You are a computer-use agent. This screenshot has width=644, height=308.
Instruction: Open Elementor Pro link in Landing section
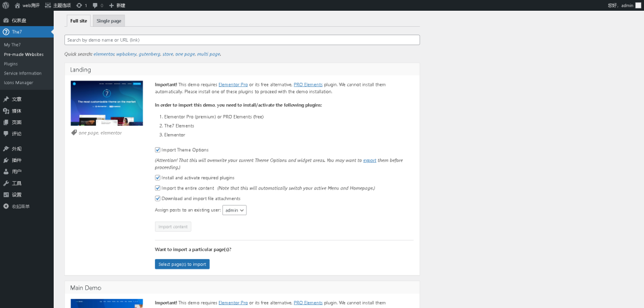tap(233, 85)
